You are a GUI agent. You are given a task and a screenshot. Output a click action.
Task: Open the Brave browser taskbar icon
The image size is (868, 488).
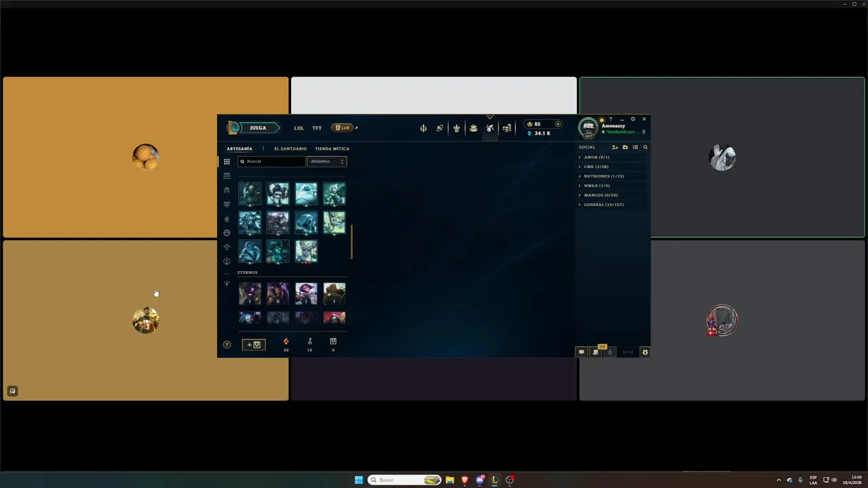[x=465, y=480]
